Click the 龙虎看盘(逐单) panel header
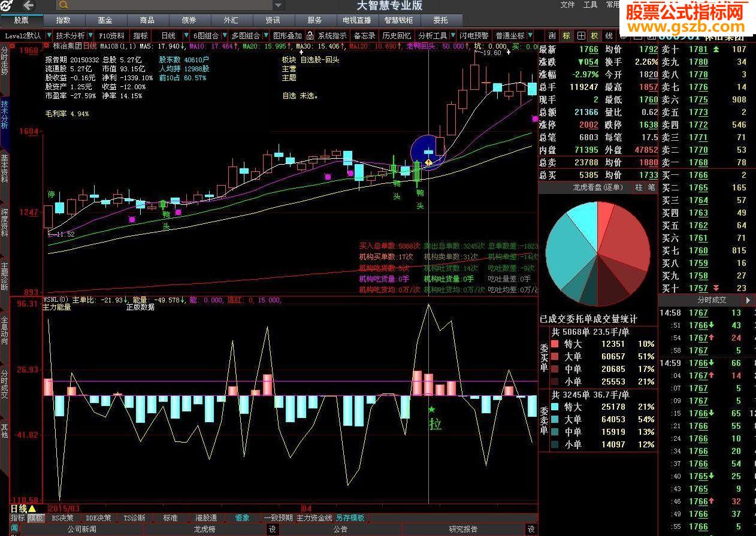 pos(598,187)
